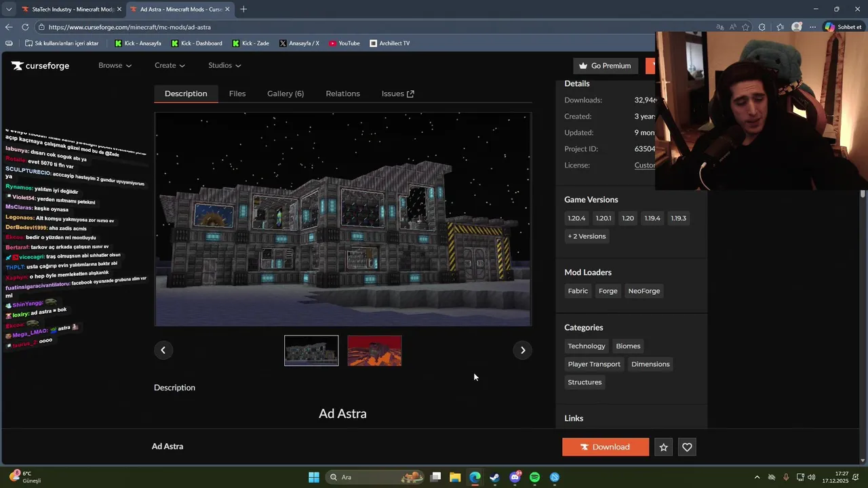The height and width of the screenshot is (488, 868).
Task: Select game version 1.19.3
Action: (x=679, y=218)
